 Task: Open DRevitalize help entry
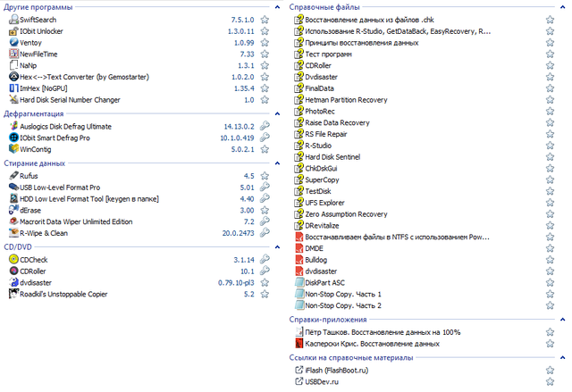click(322, 226)
